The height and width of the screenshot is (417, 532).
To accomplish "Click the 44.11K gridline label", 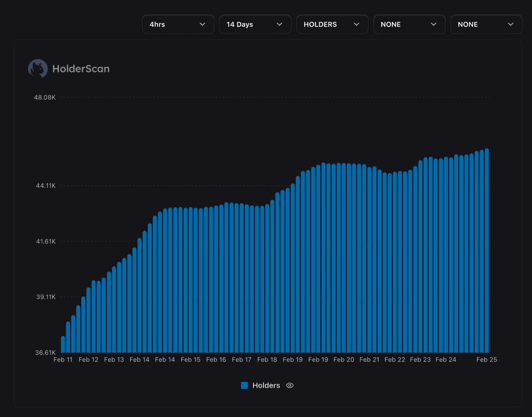I will [x=45, y=186].
